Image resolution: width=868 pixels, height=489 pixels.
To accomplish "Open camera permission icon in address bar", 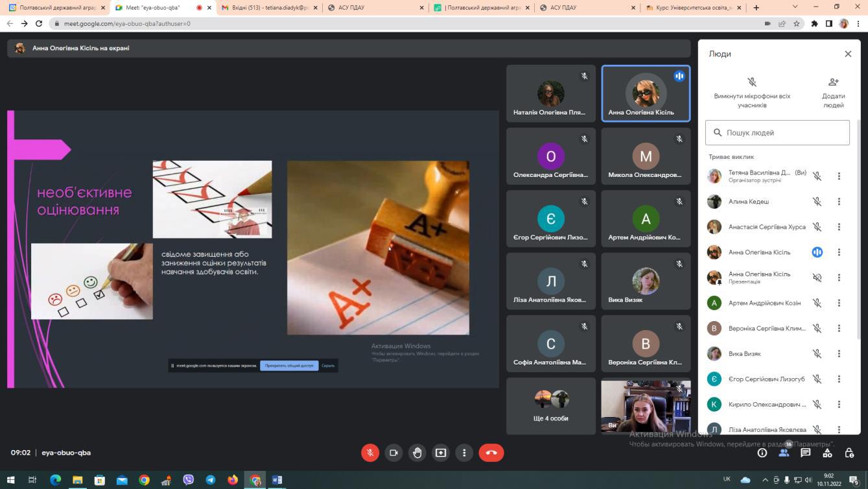I will tap(768, 23).
